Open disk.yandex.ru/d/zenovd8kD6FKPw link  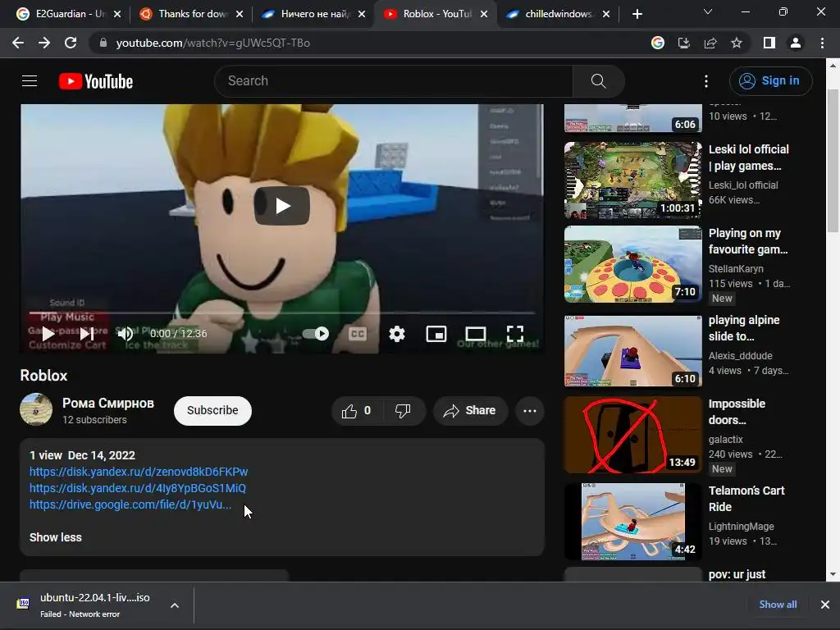click(x=139, y=472)
